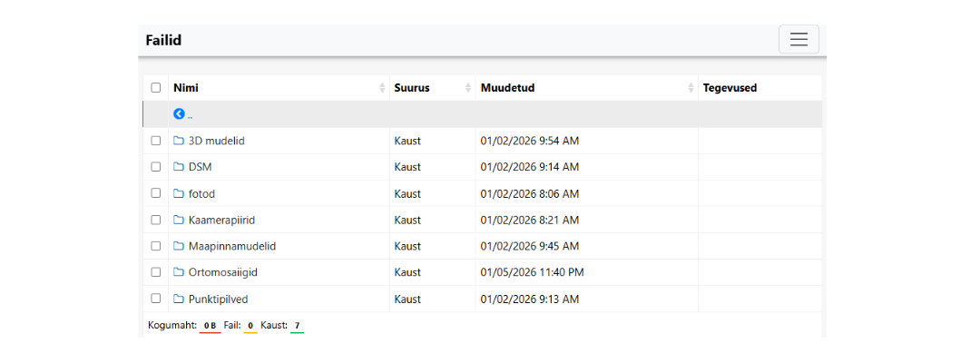Click the folder icon beside Kaamerapiirid
This screenshot has width=980, height=363.
[x=179, y=220]
